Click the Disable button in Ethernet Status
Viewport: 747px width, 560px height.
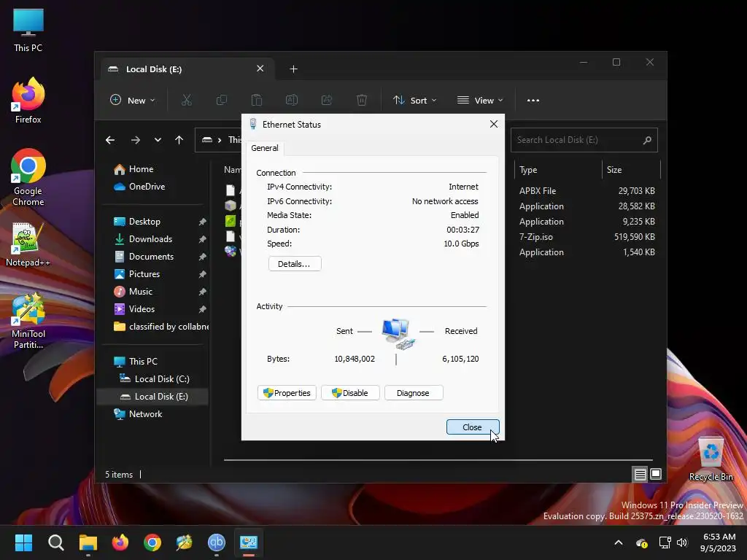click(x=350, y=393)
